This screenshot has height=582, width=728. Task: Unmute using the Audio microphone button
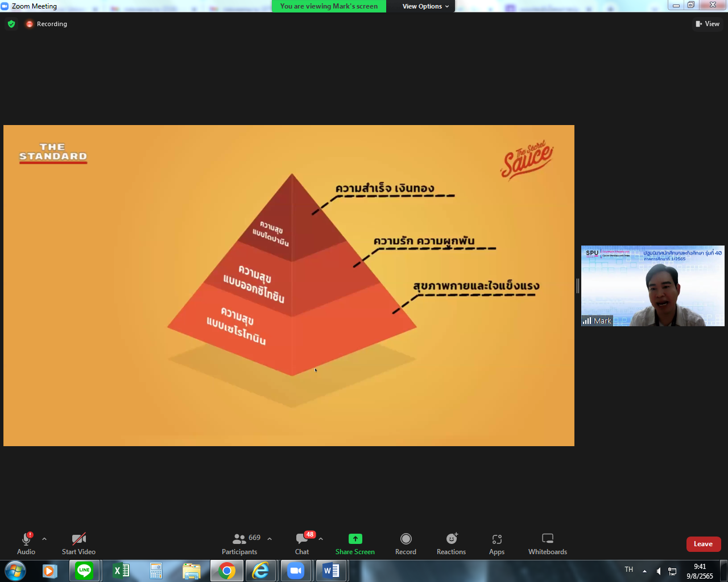[x=26, y=539]
